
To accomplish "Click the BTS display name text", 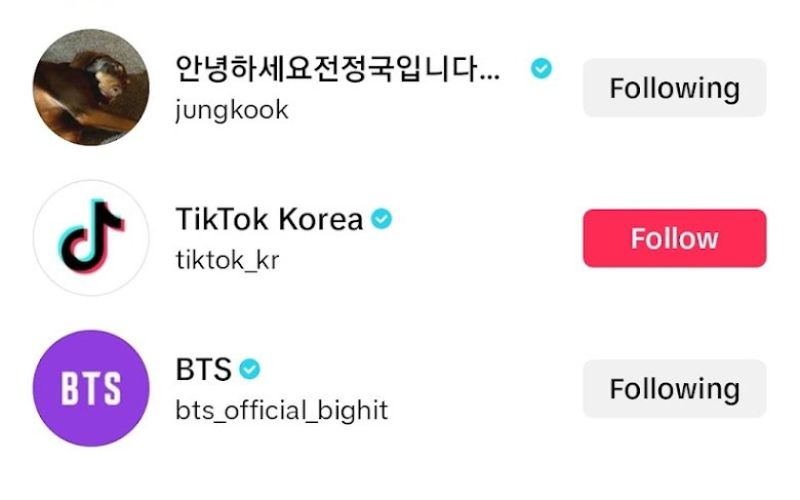I will pos(203,370).
